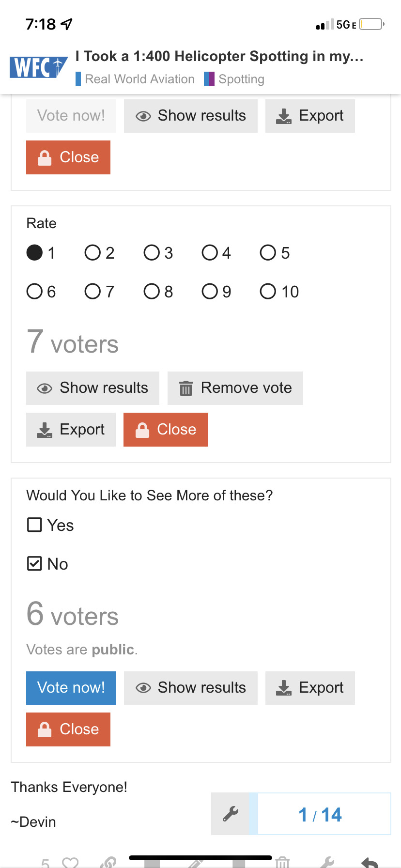Close the Rate poll with the orange button
Screen dimensions: 401x868
(x=166, y=430)
